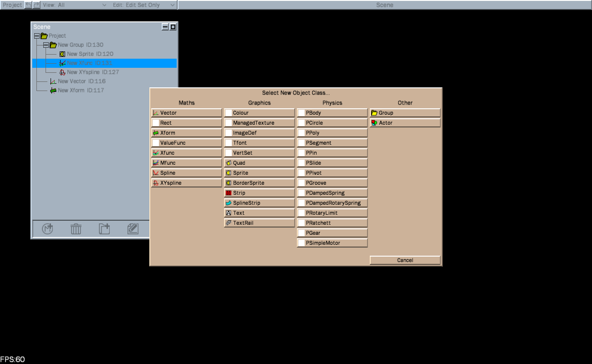Pick the Actor object class
592x364 pixels.
405,123
